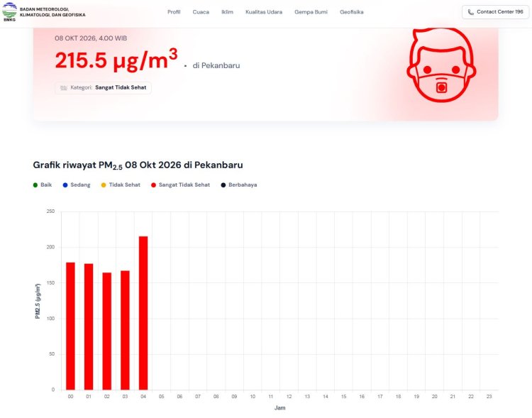Image resolution: width=532 pixels, height=418 pixels.
Task: Click the chart bar for hour 00
Action: 70,326
